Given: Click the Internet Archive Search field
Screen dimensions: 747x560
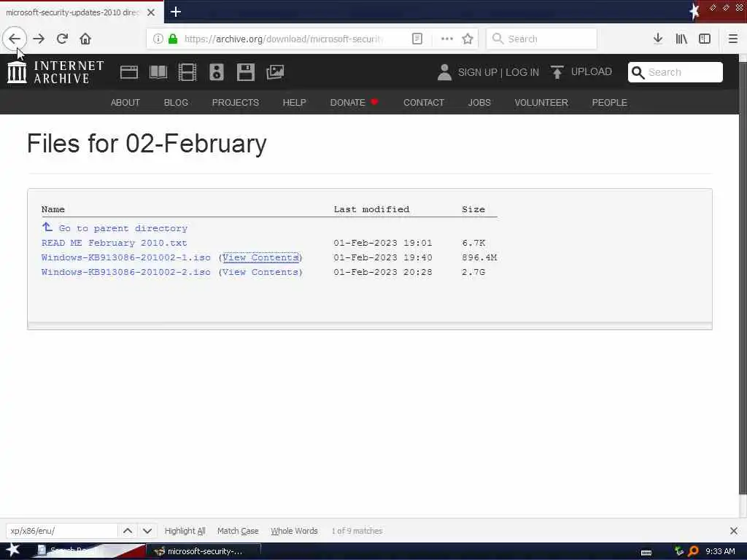Looking at the screenshot, I should pos(675,72).
